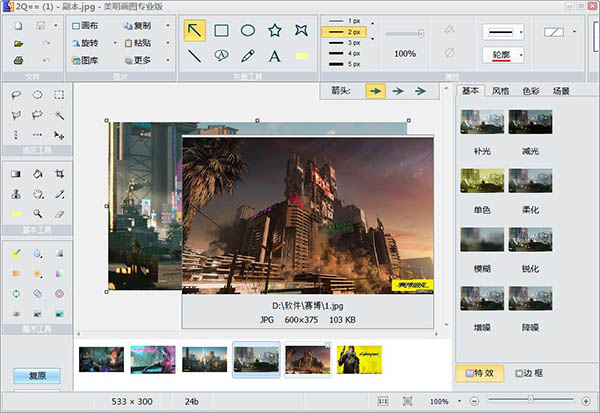600x413 pixels.
Task: Switch to the 风格 effects tab
Action: pos(501,91)
